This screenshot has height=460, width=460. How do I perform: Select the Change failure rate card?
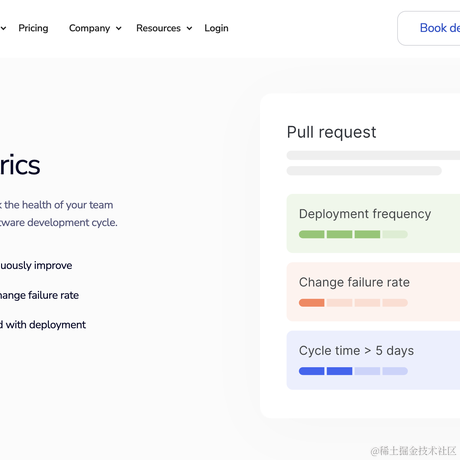(x=373, y=292)
